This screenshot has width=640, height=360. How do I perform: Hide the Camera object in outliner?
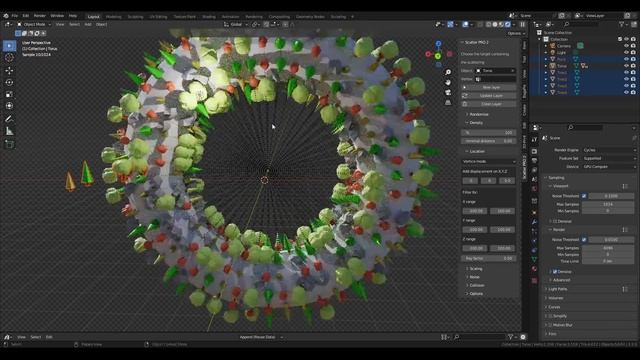tap(626, 46)
